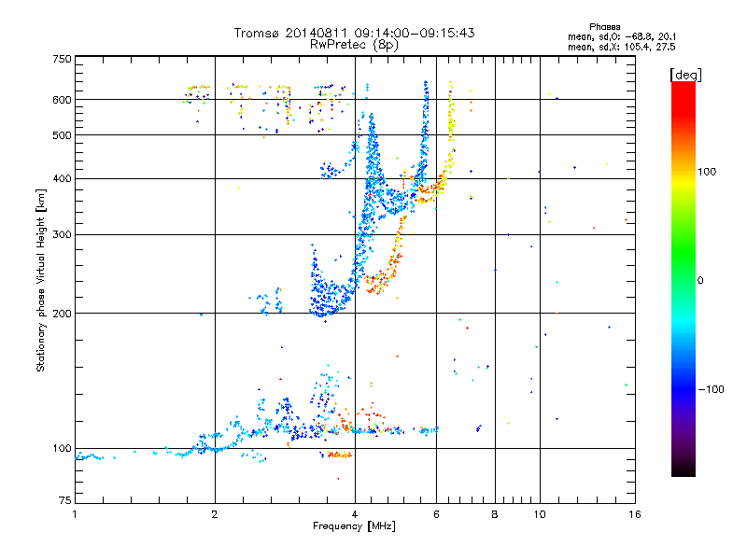Click the '600' y-axis tick label
The image size is (747, 560).
click(x=63, y=100)
